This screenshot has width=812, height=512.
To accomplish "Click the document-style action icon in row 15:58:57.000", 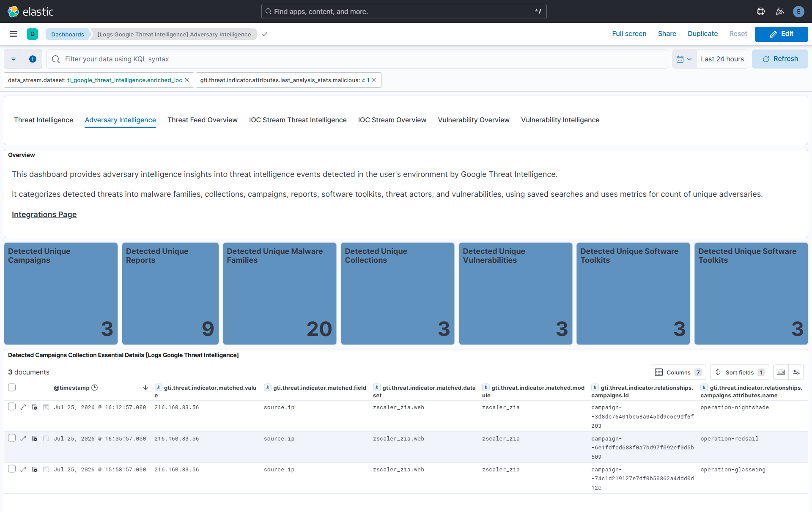I will [x=46, y=469].
